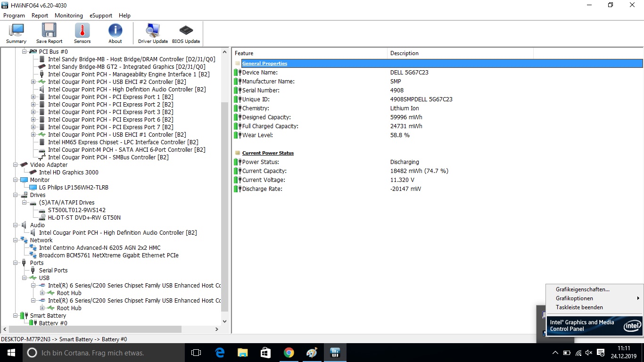This screenshot has height=362, width=644.
Task: Open the Monitoring menu
Action: coord(69,16)
